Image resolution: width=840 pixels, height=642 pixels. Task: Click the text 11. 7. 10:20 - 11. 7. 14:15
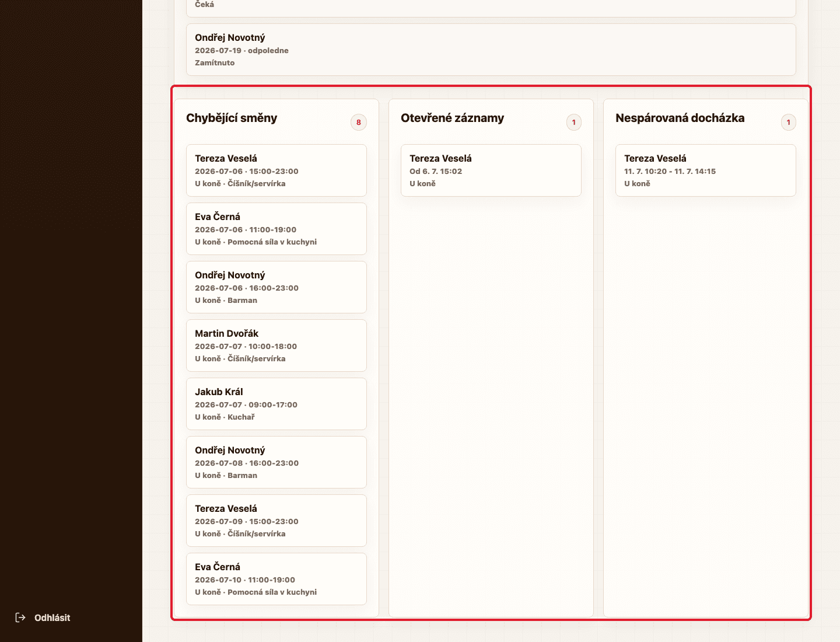point(670,171)
